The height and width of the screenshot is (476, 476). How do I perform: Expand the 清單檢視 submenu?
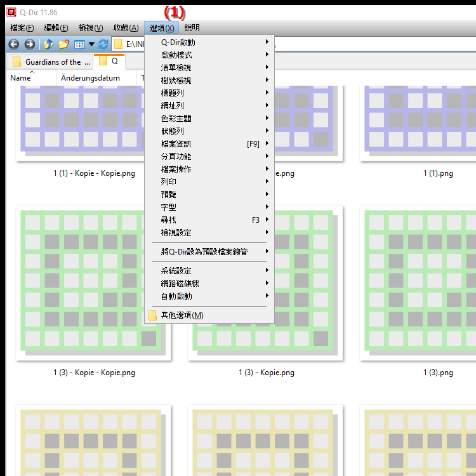coord(209,67)
